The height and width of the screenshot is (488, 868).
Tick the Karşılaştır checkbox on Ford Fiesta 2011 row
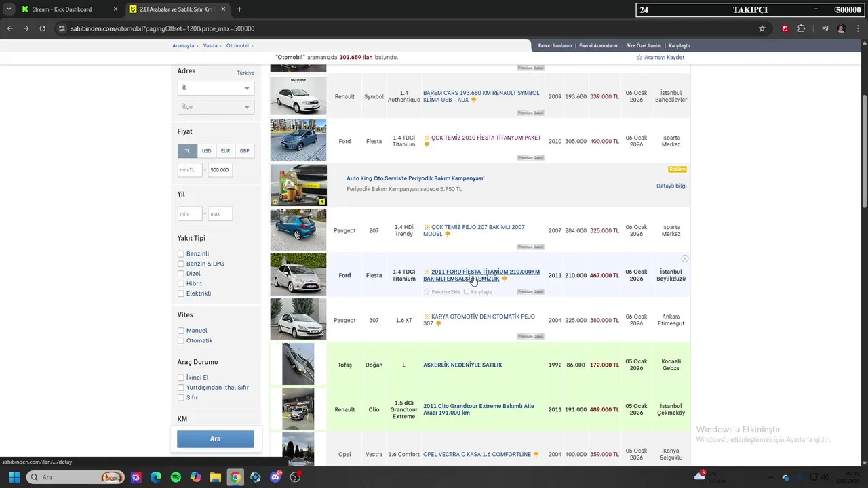pyautogui.click(x=467, y=292)
